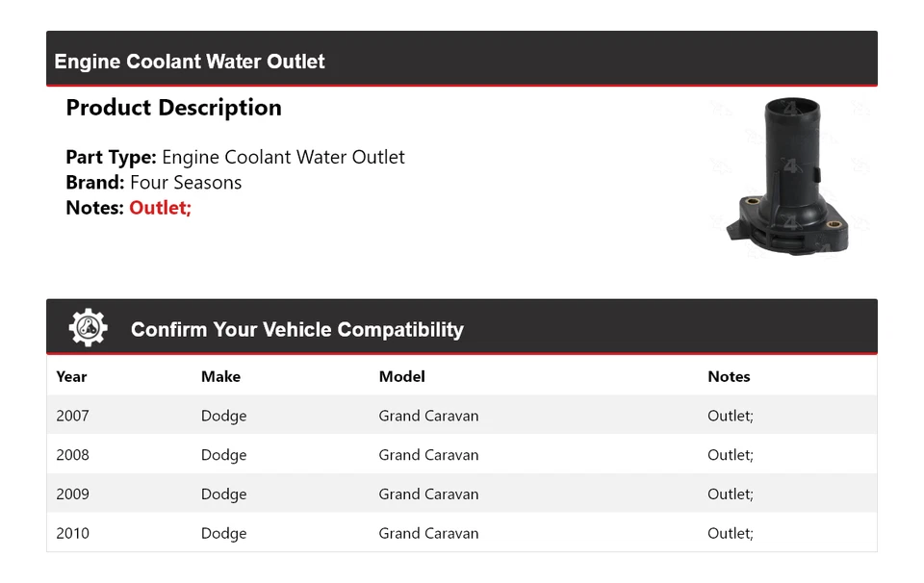
Task: Click the Year column header
Action: [71, 376]
